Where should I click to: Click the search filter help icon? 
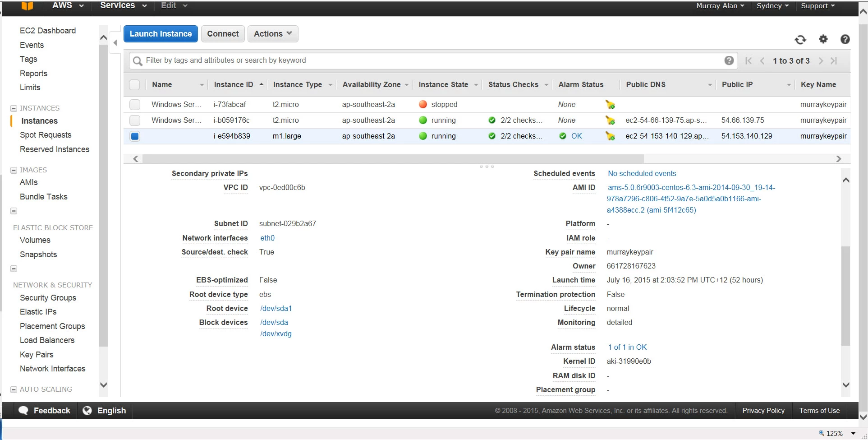[x=729, y=60]
